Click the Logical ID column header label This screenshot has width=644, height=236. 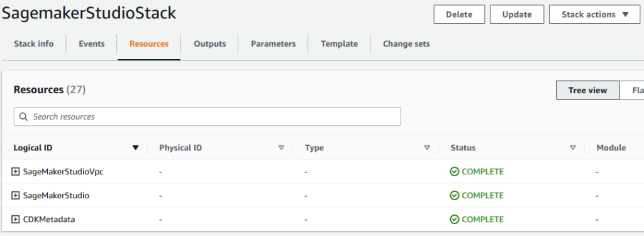tap(33, 148)
